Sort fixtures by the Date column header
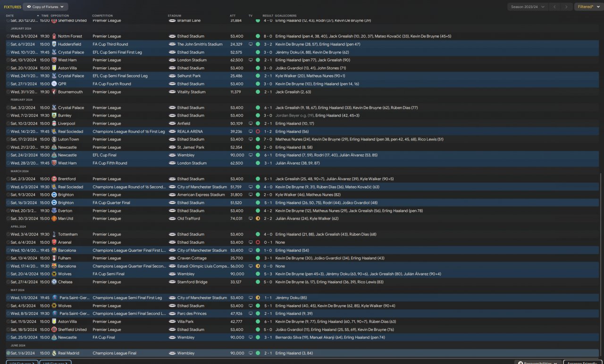 [10, 16]
